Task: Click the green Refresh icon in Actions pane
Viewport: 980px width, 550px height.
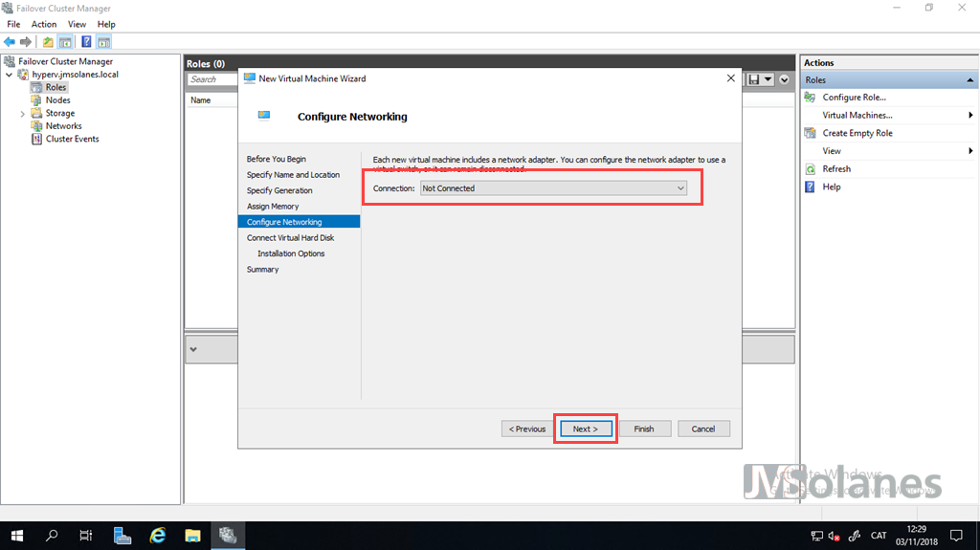Action: tap(810, 168)
